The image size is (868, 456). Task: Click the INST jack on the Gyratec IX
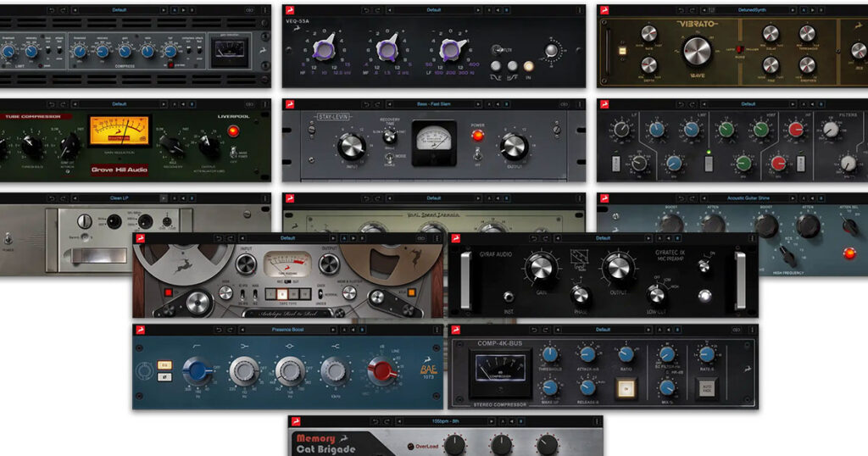(x=509, y=297)
